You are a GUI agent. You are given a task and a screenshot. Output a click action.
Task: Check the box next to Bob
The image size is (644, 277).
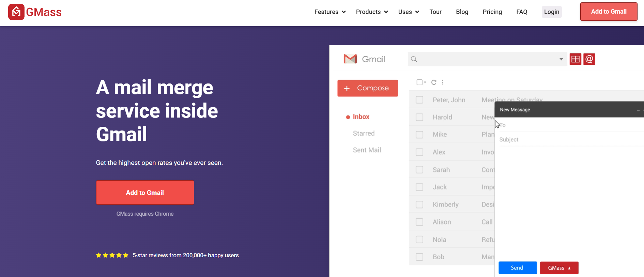coord(419,257)
